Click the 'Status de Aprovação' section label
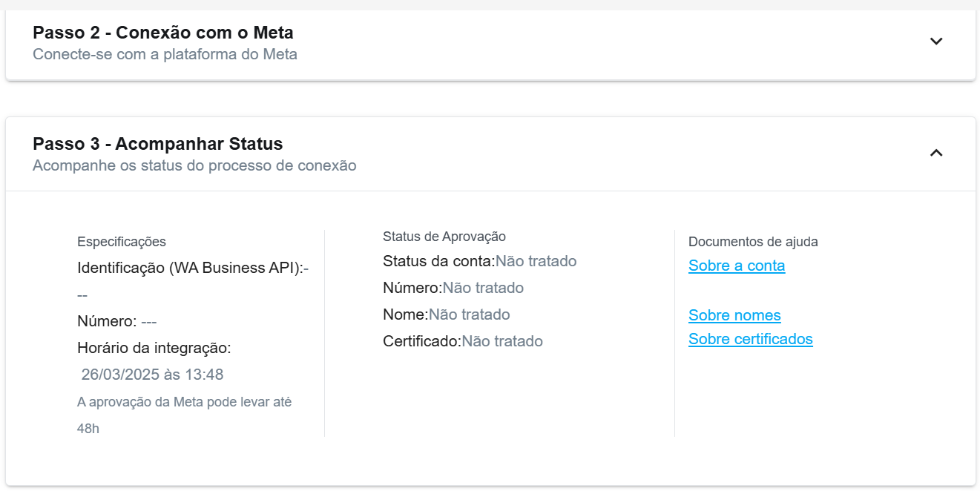Viewport: 980px width, 491px height. tap(444, 237)
